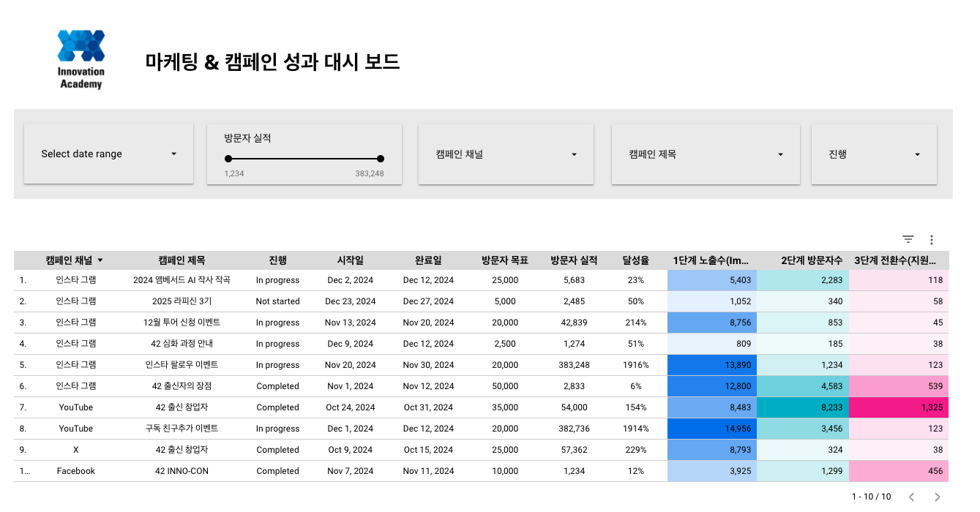Click sort arrow on 캠페인 채널 header
The width and height of the screenshot is (980, 512).
pyautogui.click(x=100, y=260)
